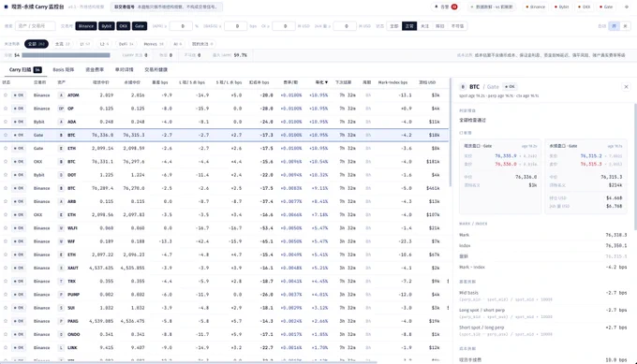Toggle the OKX exchange filter
The height and width of the screenshot is (364, 637).
pos(124,26)
